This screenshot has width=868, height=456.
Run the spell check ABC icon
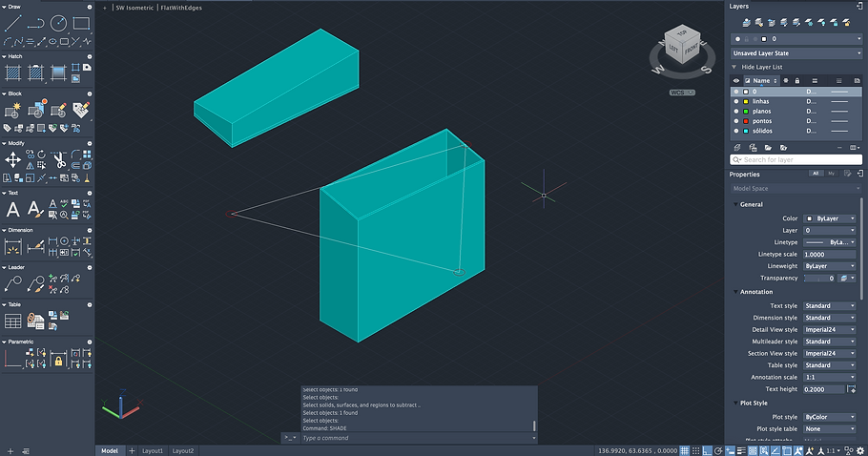point(64,203)
